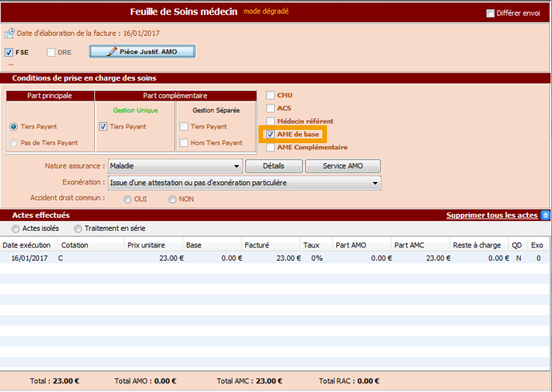
Task: Click the trash icon beside Supprimer tous les actes
Action: 545,215
